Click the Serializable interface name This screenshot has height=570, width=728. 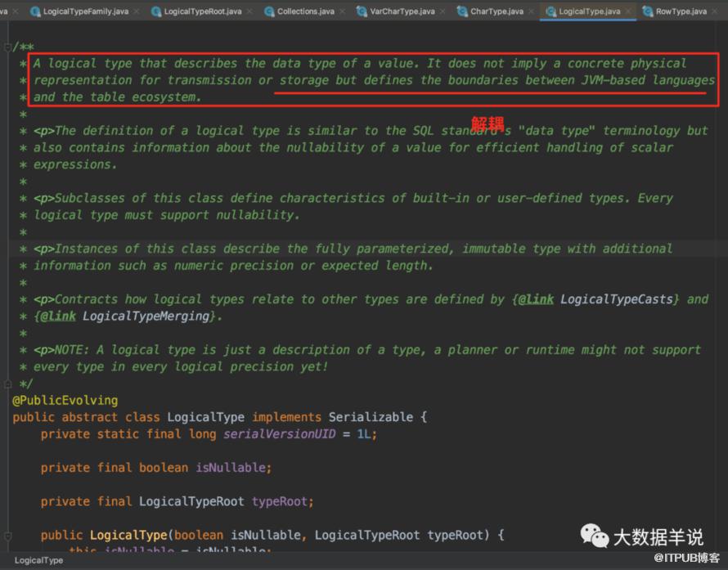coord(371,417)
